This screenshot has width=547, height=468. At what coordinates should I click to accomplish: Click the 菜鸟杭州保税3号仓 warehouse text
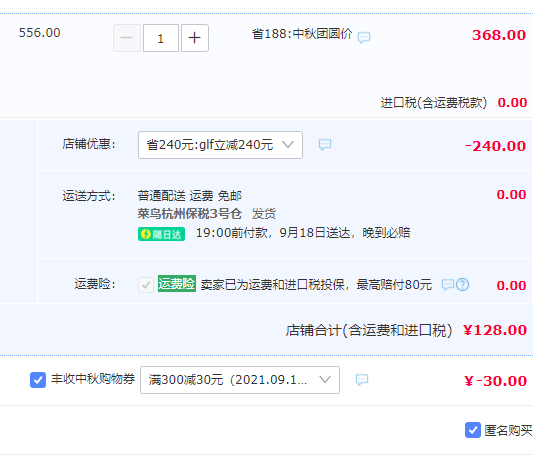coord(189,213)
